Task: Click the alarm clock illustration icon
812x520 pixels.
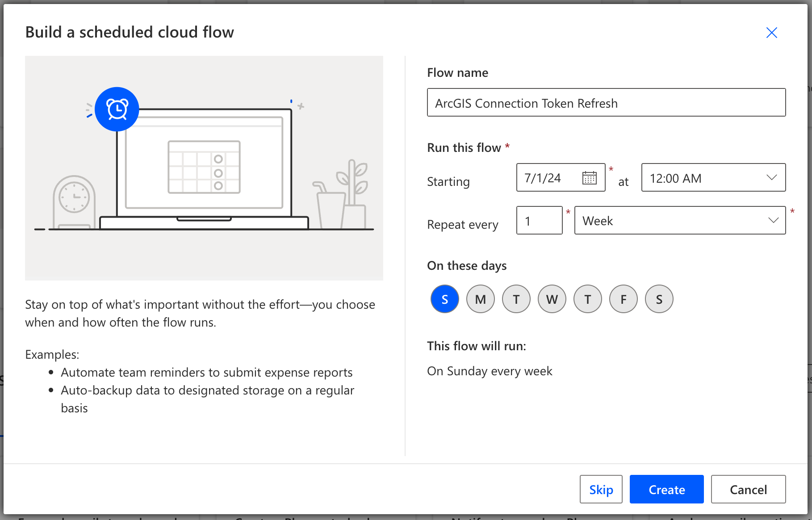Action: [117, 109]
